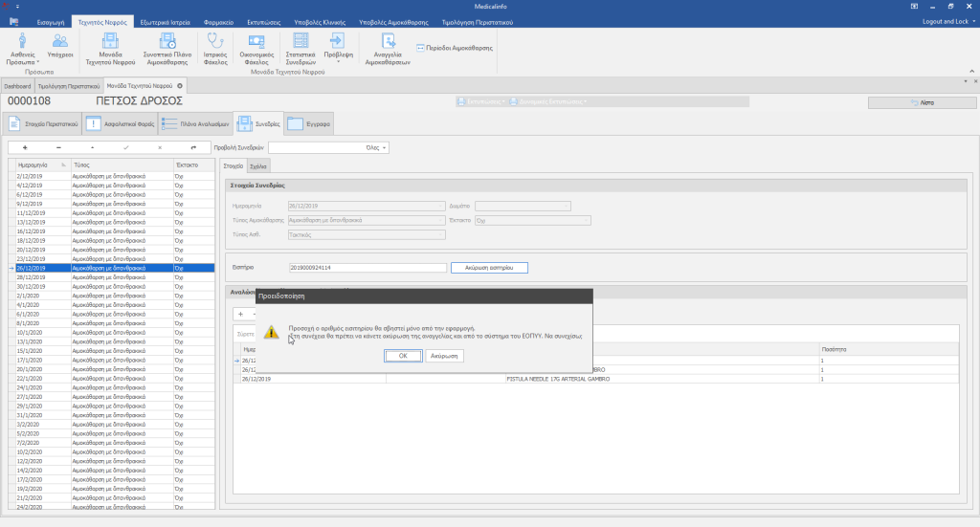
Task: Open the Έκτακτο dropdown in session details
Action: pyautogui.click(x=532, y=220)
